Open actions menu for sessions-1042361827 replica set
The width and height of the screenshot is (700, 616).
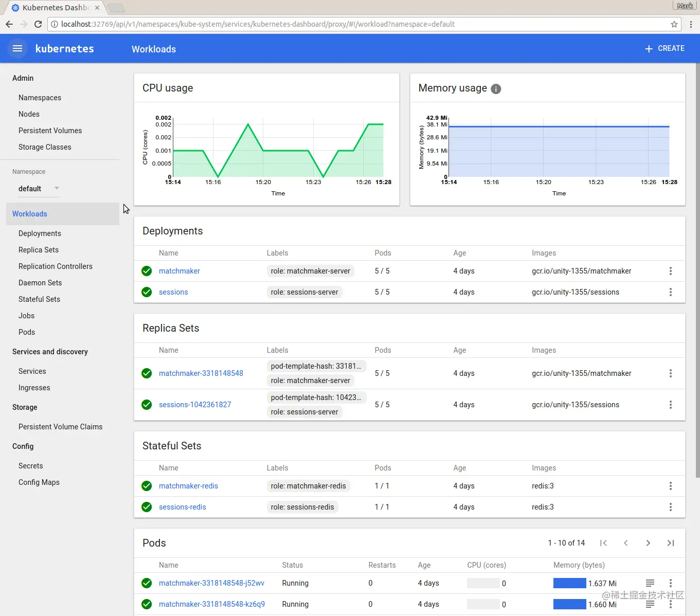670,405
